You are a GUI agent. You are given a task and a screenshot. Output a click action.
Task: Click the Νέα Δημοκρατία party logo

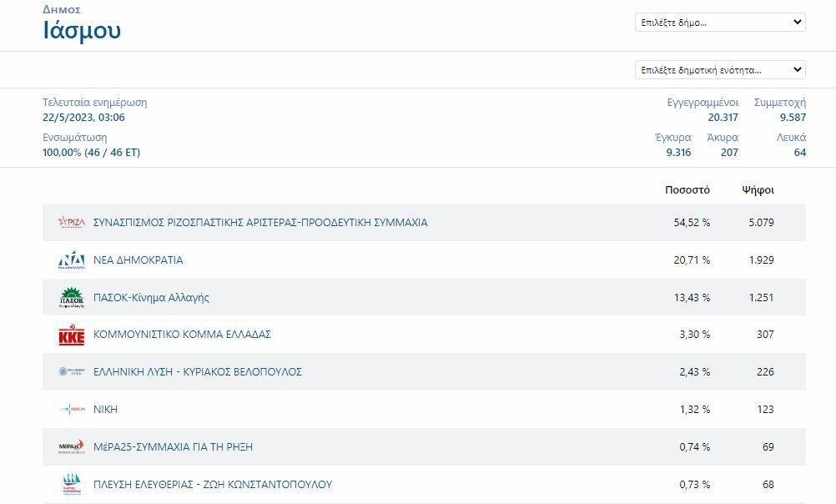click(x=72, y=260)
